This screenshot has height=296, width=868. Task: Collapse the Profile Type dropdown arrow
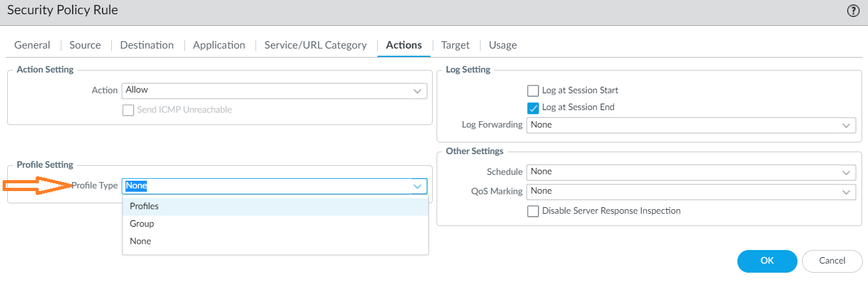(418, 187)
